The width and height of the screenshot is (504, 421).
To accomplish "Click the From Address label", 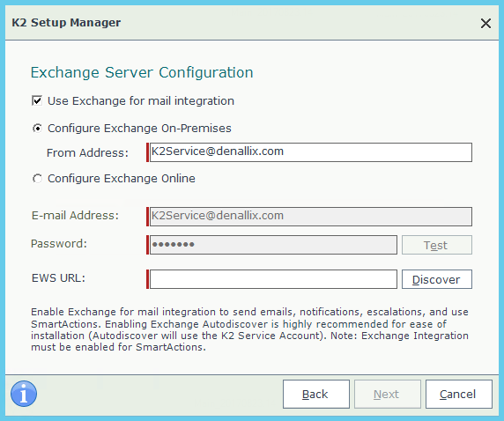I will click(87, 153).
